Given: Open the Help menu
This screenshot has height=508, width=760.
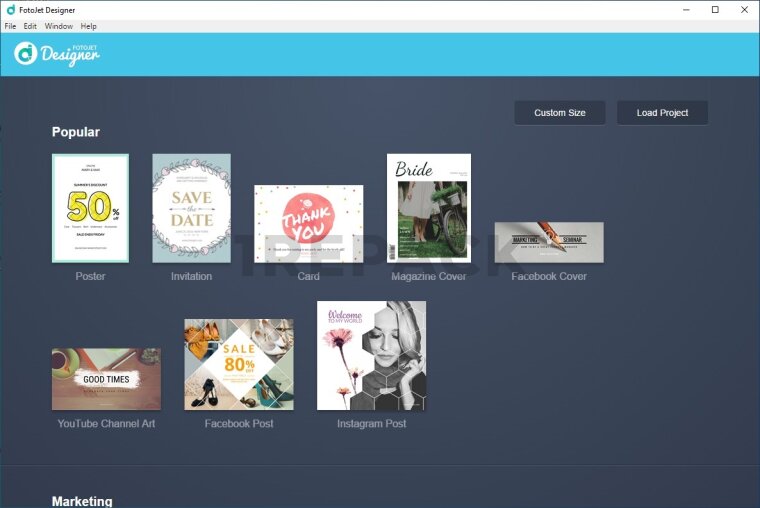Looking at the screenshot, I should [x=89, y=26].
